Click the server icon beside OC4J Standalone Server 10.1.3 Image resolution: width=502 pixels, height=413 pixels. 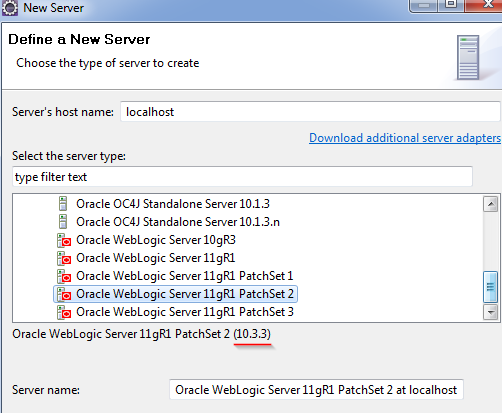(x=63, y=204)
